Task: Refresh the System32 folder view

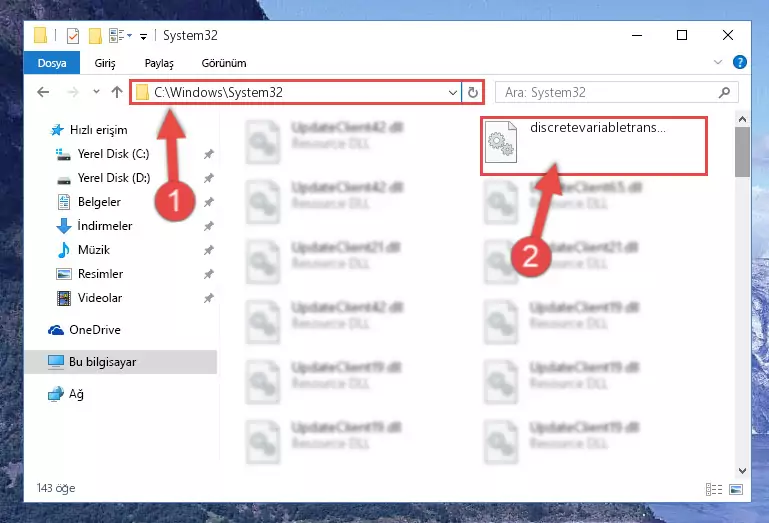Action: click(x=473, y=92)
